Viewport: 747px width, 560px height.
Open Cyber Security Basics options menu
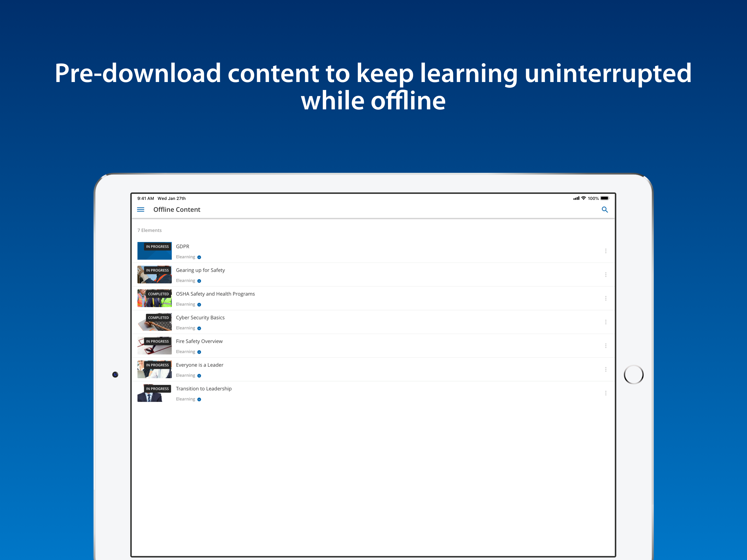606,322
